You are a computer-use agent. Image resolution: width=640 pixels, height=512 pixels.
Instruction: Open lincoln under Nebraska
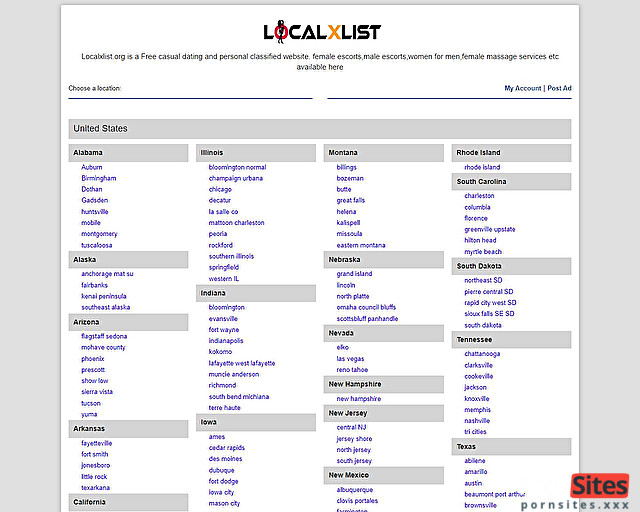click(x=346, y=285)
